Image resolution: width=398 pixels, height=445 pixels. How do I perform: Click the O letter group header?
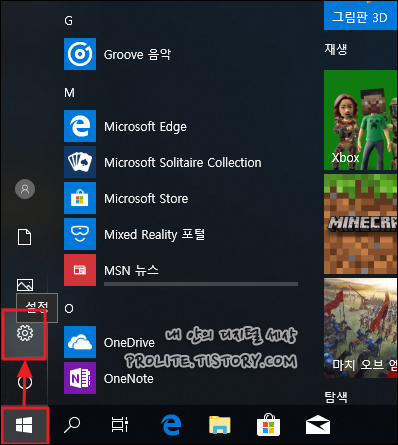tap(69, 309)
